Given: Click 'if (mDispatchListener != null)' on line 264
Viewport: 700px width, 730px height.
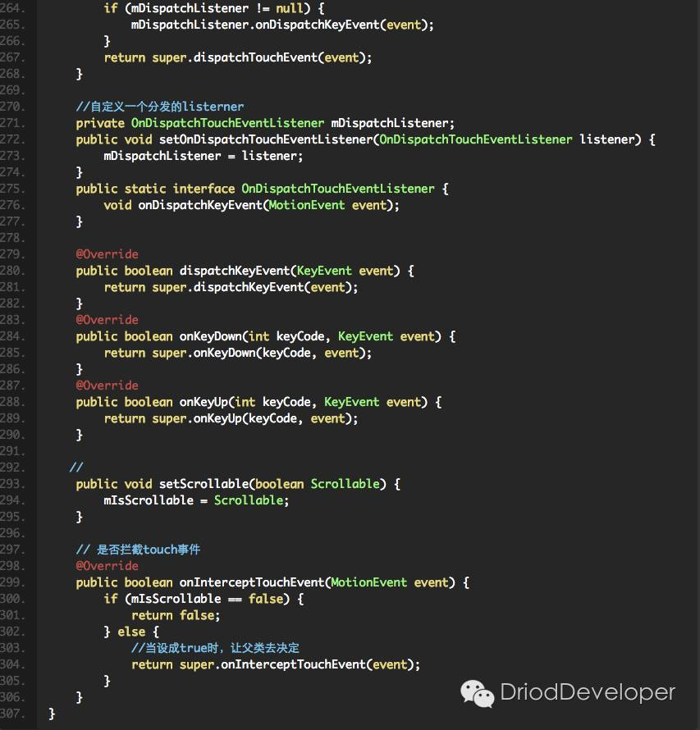Looking at the screenshot, I should [x=207, y=8].
